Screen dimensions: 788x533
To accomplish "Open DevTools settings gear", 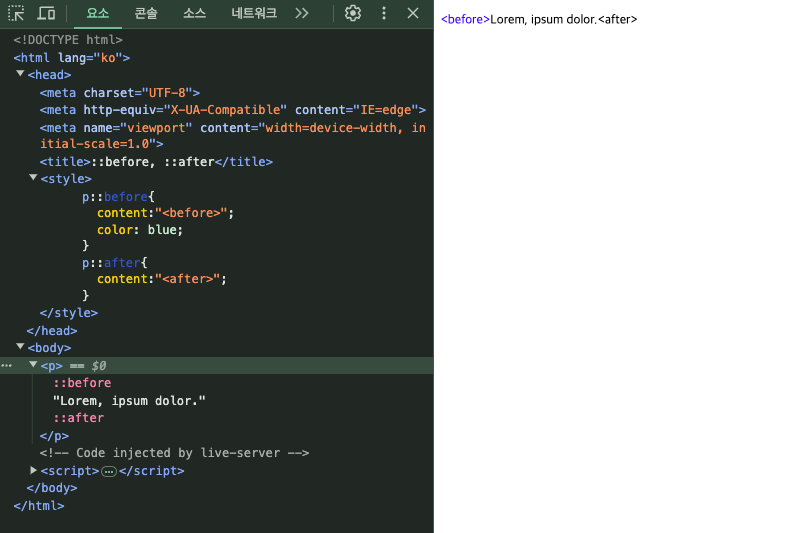I will (x=353, y=13).
